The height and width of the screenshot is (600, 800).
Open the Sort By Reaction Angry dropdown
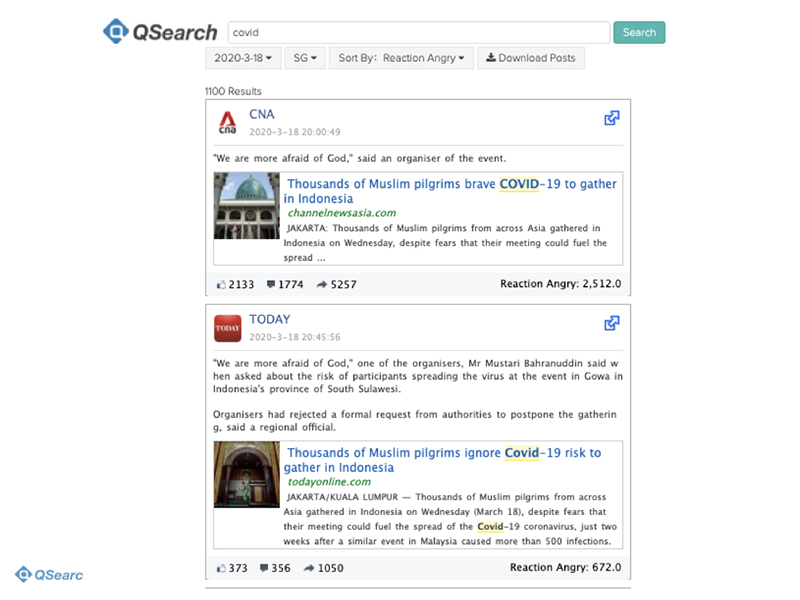click(x=401, y=58)
